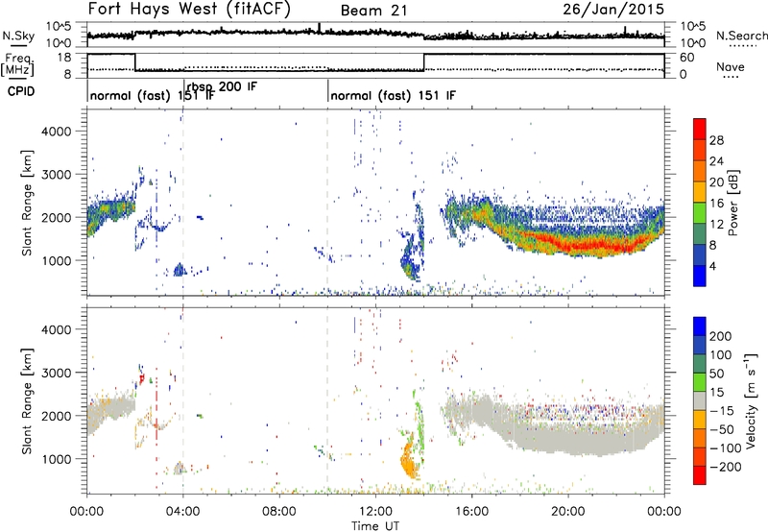Click the '16:00' time axis tick label

(471, 512)
